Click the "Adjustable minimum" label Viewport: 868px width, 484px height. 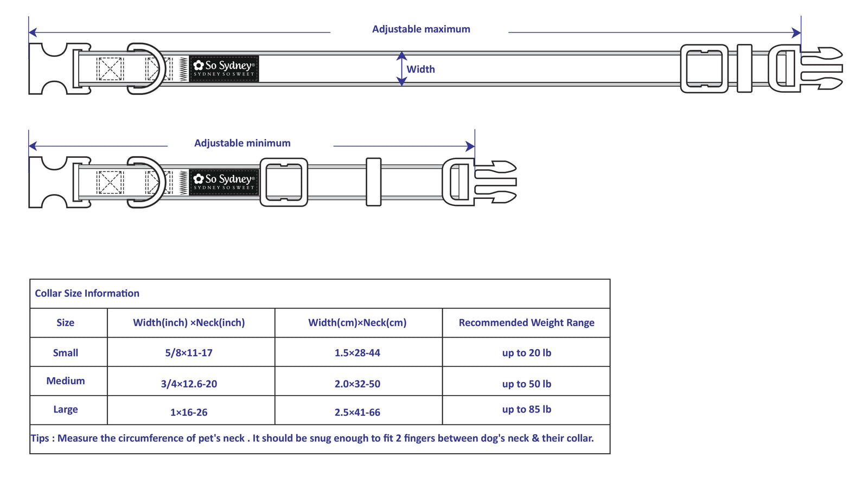(242, 143)
